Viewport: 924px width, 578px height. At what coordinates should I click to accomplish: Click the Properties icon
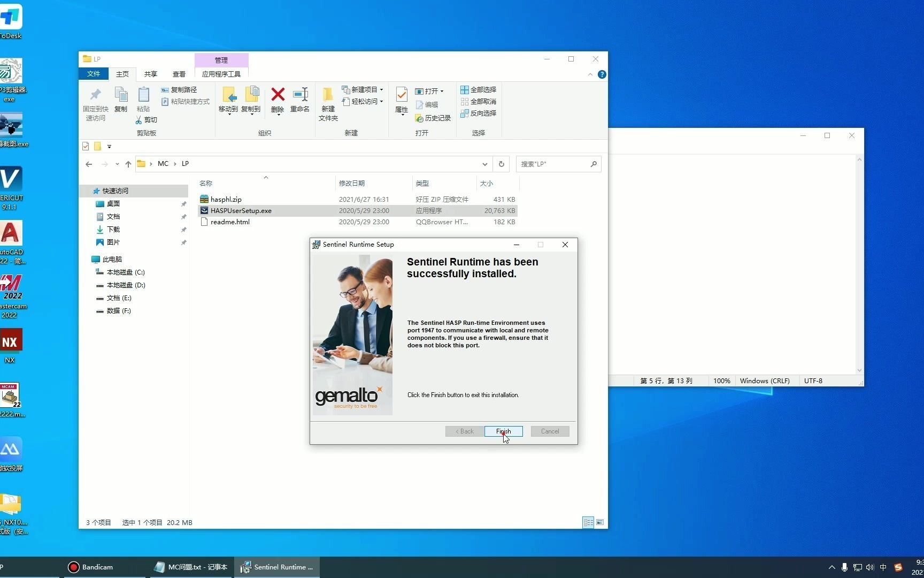[x=402, y=95]
